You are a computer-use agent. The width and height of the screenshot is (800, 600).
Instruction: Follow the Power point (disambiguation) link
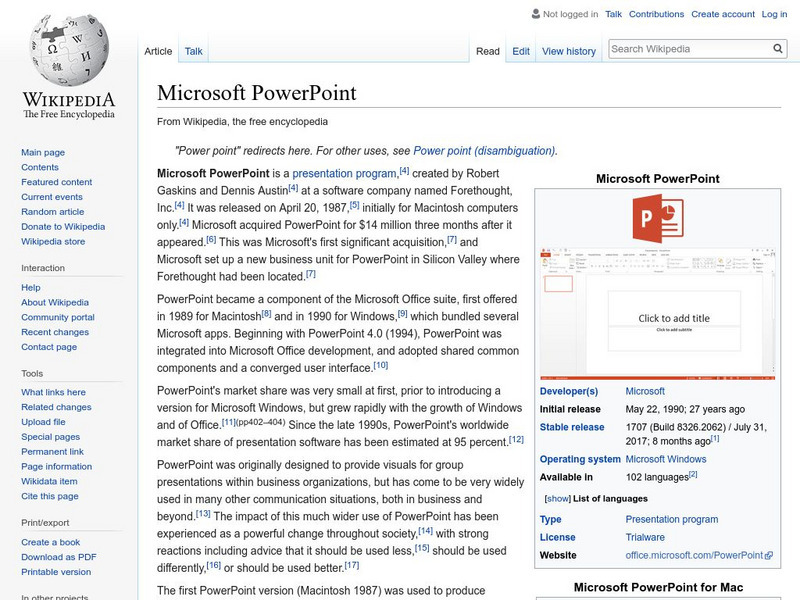coord(484,151)
